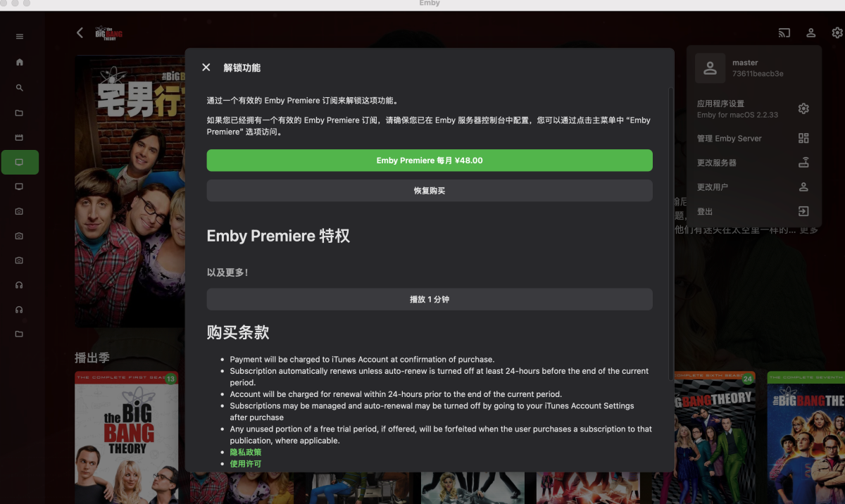Click the 播出季 section heading

pos(92,358)
